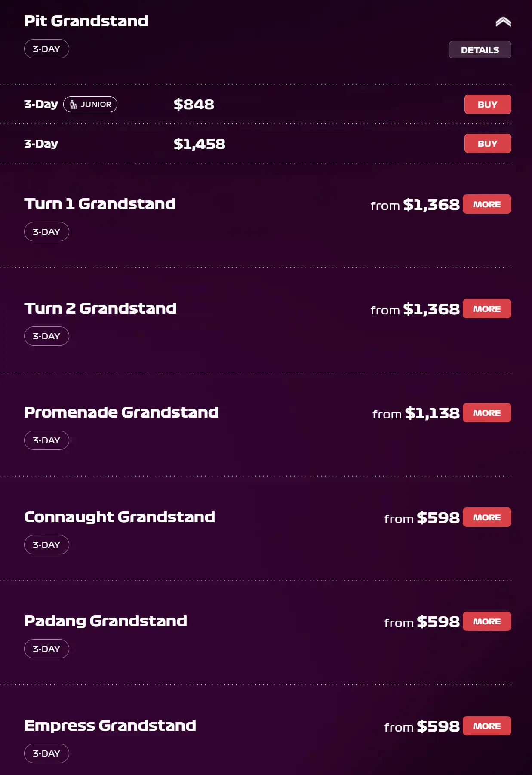Show more Padang Grandstand tickets
The height and width of the screenshot is (775, 532).
point(486,621)
